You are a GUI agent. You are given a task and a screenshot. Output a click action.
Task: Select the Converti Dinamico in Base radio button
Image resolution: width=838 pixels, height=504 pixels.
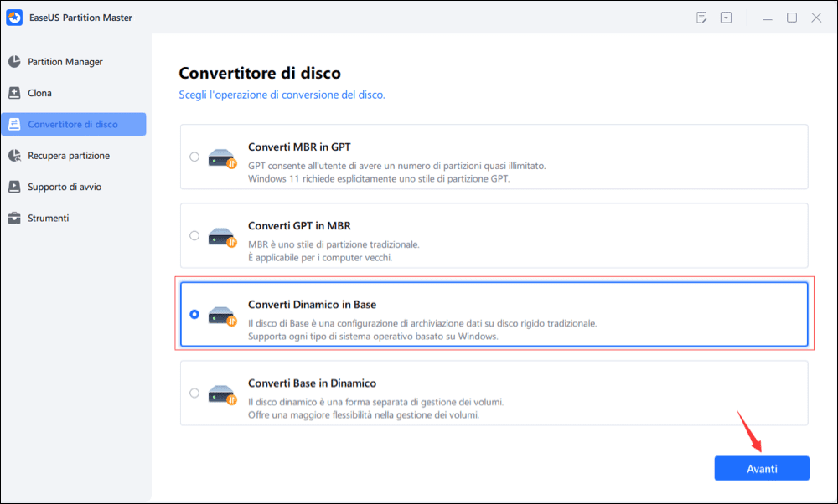click(194, 315)
